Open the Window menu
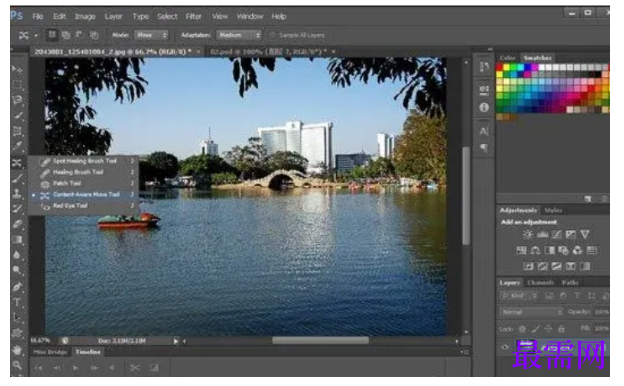 [x=250, y=16]
